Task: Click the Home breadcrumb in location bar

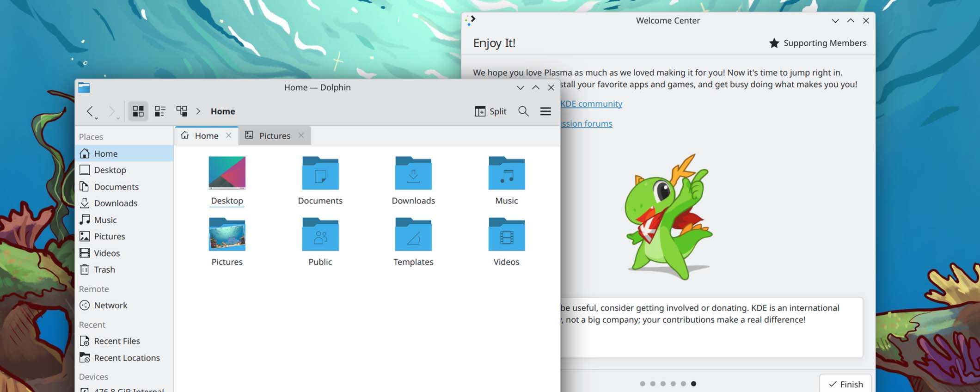Action: coord(223,111)
